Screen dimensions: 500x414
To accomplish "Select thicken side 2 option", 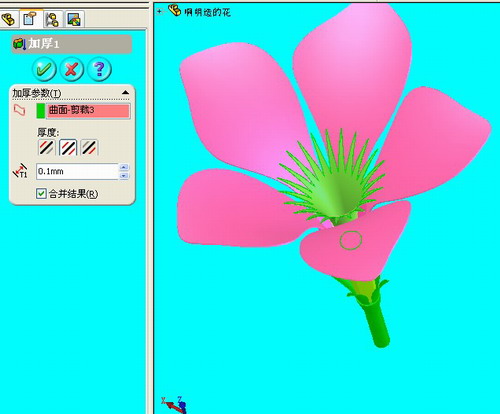I will point(89,147).
